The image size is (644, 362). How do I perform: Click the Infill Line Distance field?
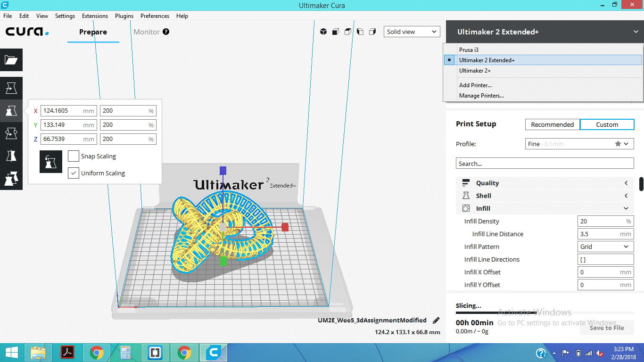pyautogui.click(x=606, y=234)
